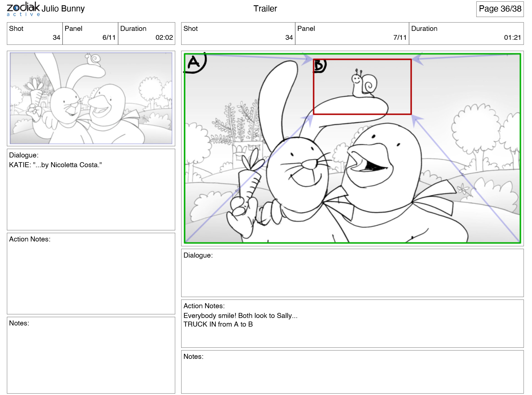Click the Zodiak Active logo
The width and height of the screenshot is (532, 395).
tap(23, 9)
